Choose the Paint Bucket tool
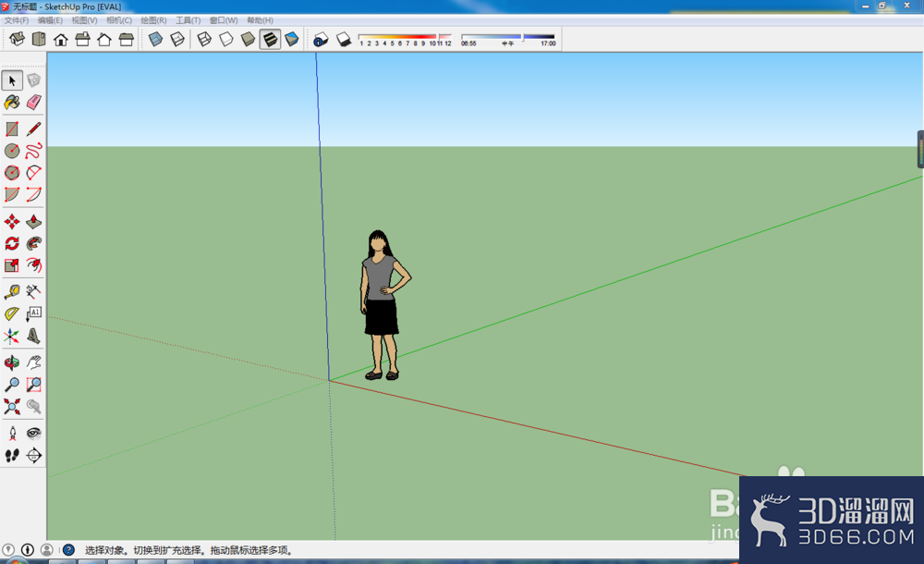 (12, 102)
